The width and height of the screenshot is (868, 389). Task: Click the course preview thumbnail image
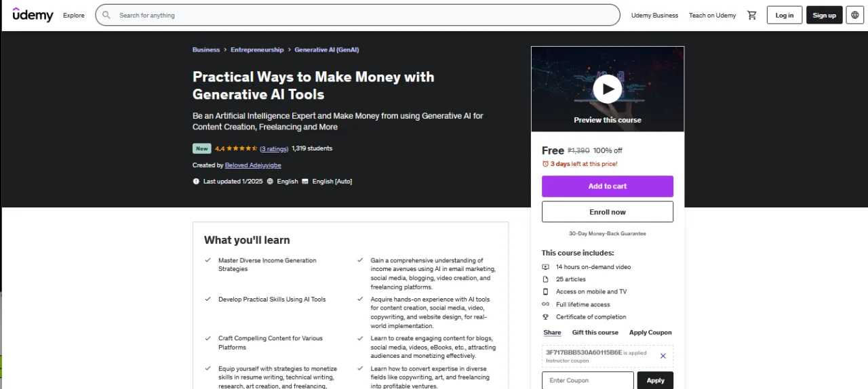click(x=608, y=89)
